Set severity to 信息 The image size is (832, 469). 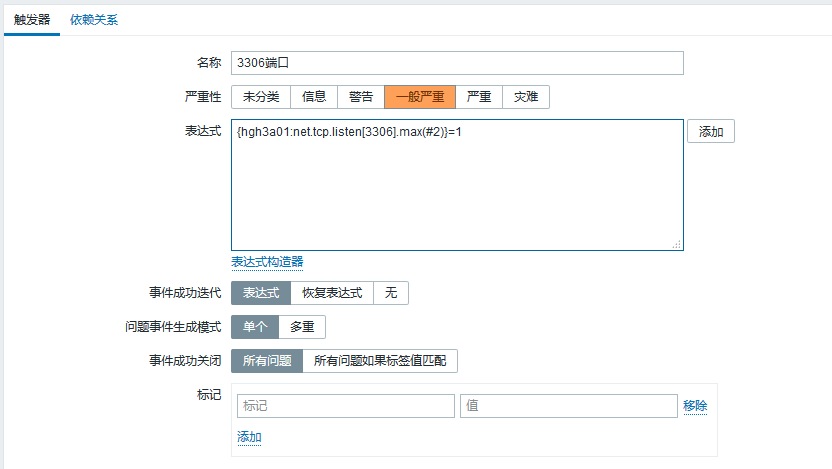point(314,97)
